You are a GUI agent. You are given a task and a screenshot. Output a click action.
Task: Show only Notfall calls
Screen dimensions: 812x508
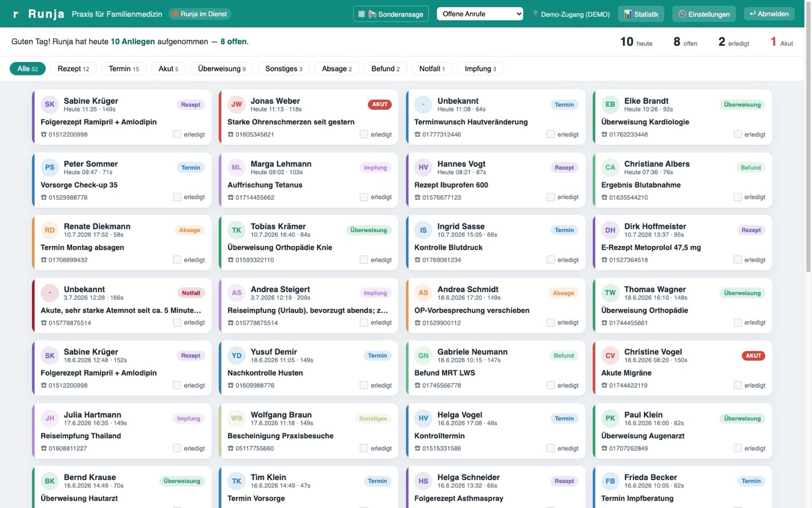click(432, 69)
